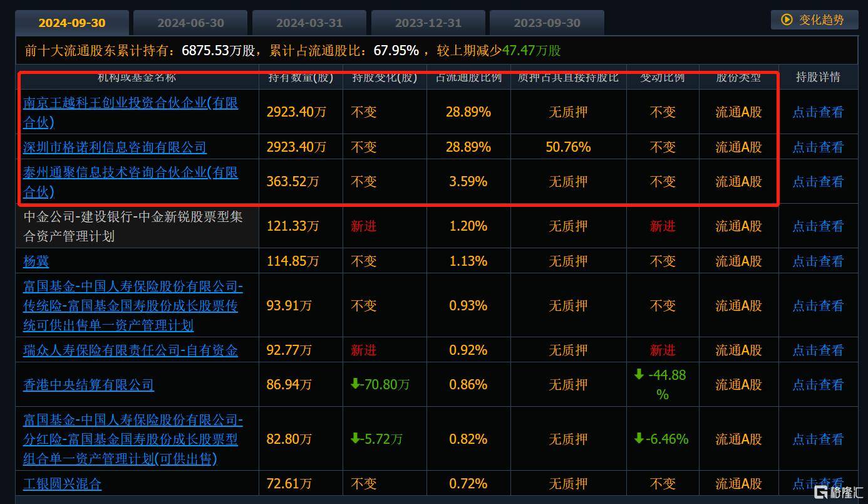Click the 占流通股比例 column header
The image size is (868, 504).
(x=468, y=78)
